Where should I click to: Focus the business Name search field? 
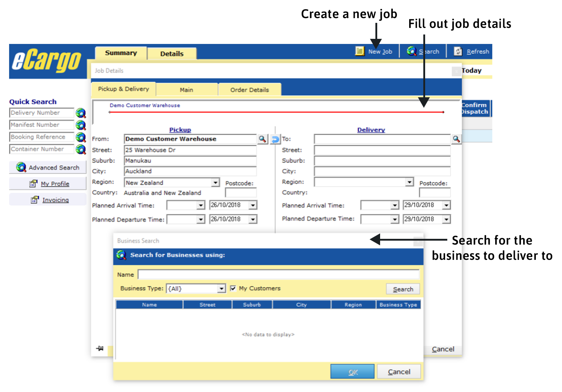278,274
